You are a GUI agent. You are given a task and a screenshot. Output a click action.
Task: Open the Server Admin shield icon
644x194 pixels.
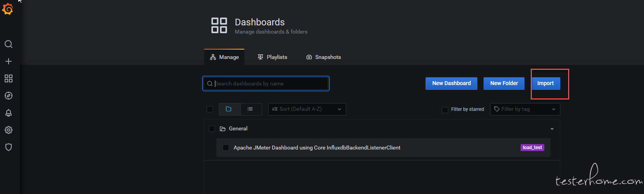tap(9, 147)
